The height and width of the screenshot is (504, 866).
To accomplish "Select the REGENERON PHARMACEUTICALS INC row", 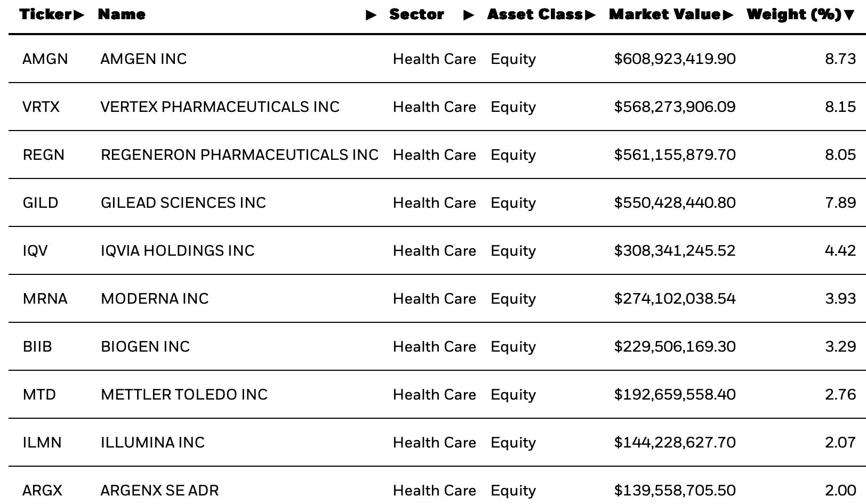I will [x=437, y=155].
